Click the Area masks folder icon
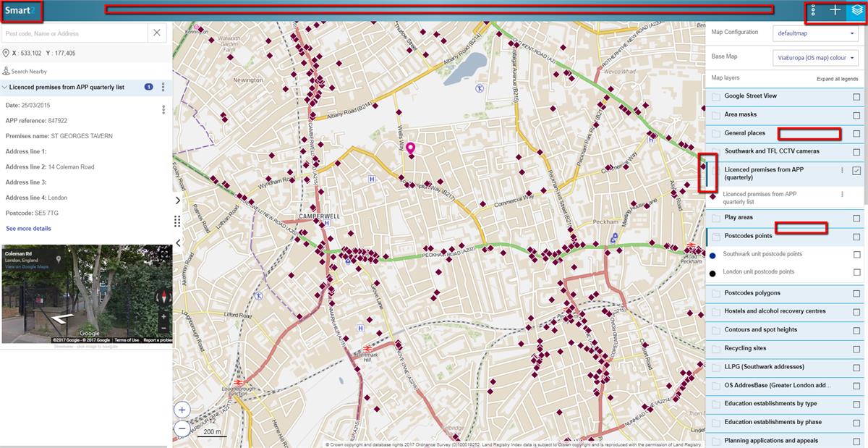The height and width of the screenshot is (448, 868). pos(716,115)
